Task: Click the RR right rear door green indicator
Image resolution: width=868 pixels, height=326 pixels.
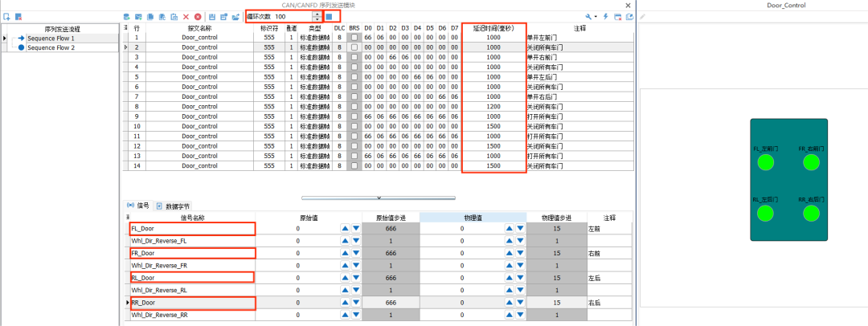Action: pyautogui.click(x=811, y=213)
